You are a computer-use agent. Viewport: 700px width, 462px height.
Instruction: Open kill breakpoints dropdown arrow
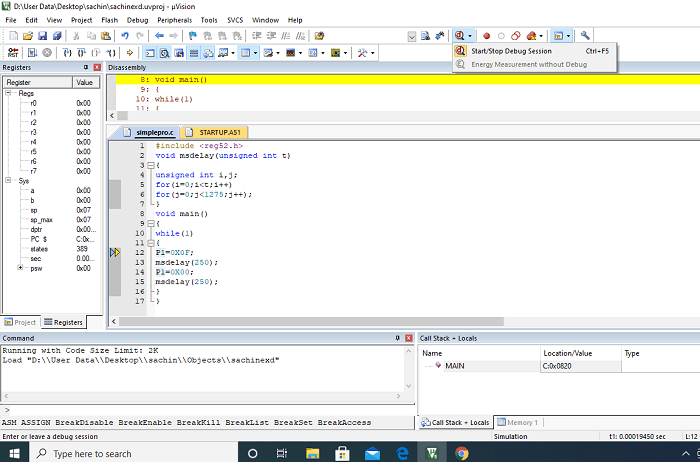[541, 36]
